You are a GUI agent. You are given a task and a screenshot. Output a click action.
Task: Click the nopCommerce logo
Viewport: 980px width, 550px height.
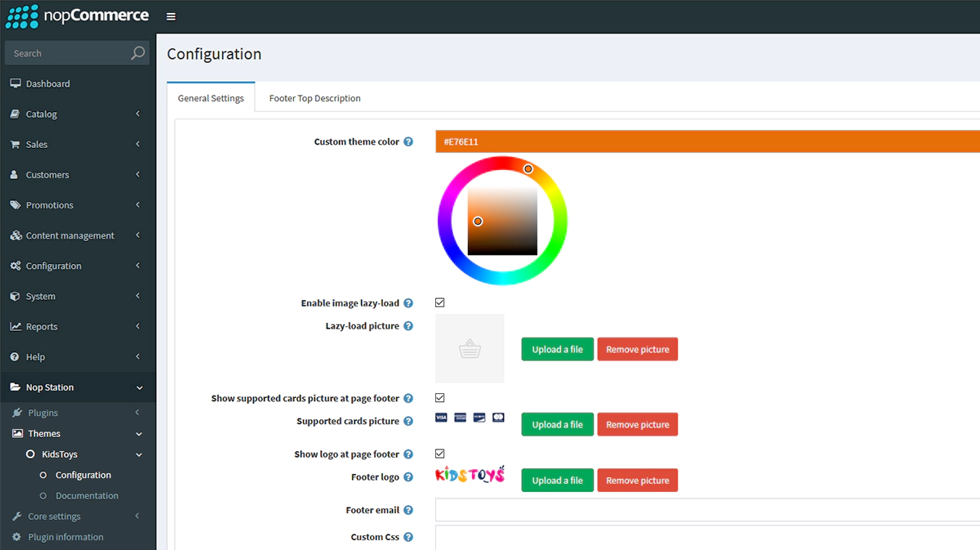[78, 16]
